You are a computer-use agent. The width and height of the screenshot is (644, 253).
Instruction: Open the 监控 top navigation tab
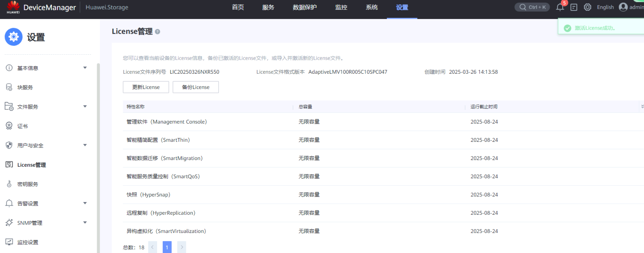click(x=341, y=7)
